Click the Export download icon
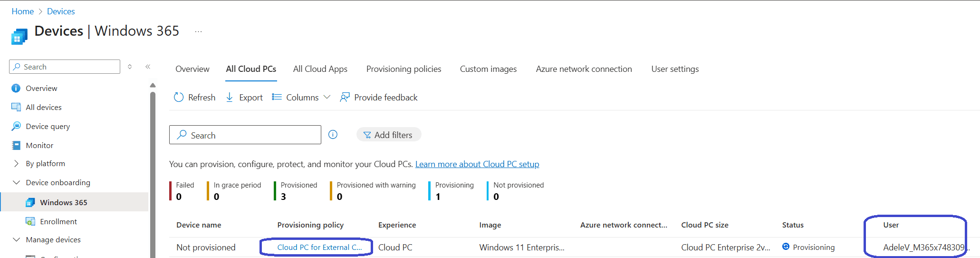Image resolution: width=980 pixels, height=258 pixels. [x=230, y=97]
